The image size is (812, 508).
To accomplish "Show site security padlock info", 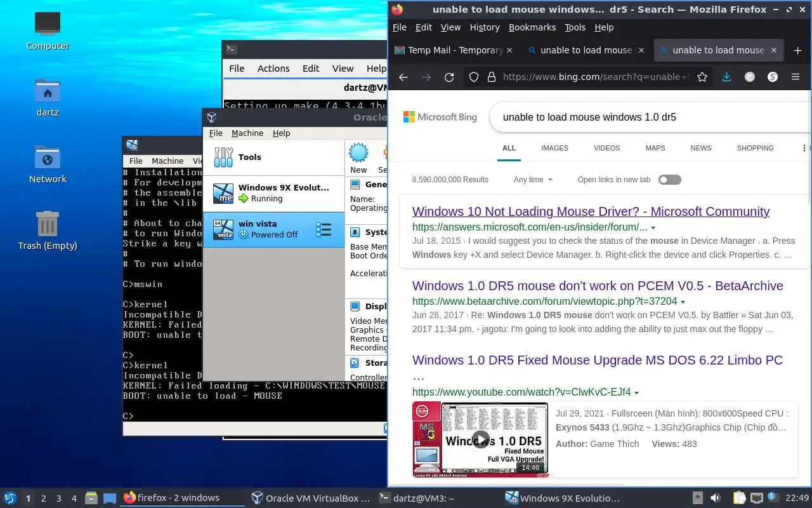I will point(491,77).
